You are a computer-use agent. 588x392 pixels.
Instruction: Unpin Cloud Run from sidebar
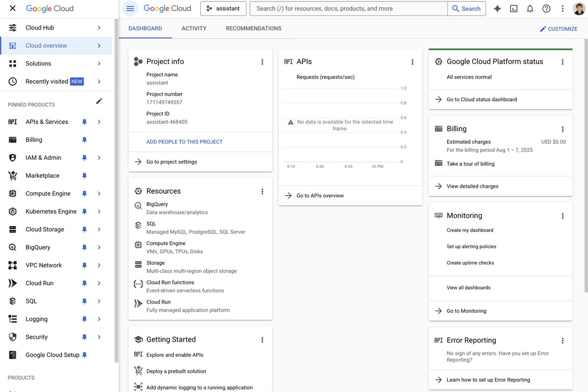click(84, 283)
